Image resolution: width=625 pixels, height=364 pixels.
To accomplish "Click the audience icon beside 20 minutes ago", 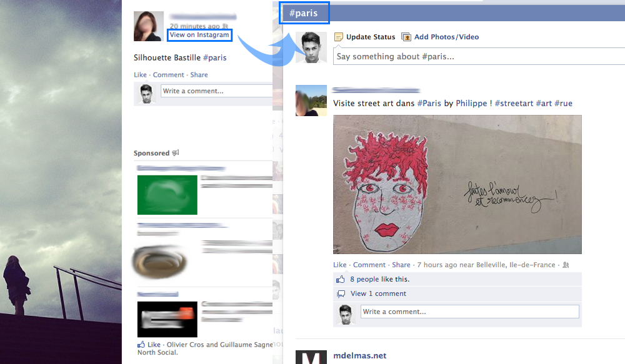I will pos(225,26).
